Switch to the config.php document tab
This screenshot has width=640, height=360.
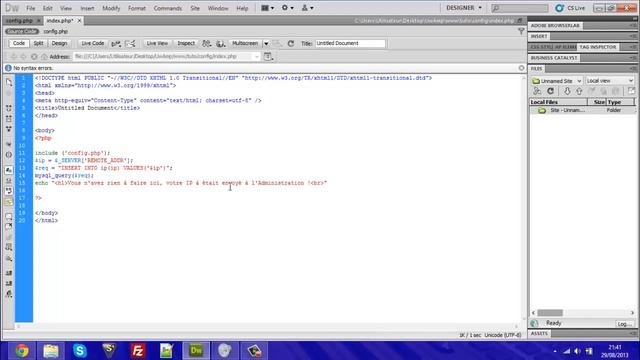click(x=19, y=20)
